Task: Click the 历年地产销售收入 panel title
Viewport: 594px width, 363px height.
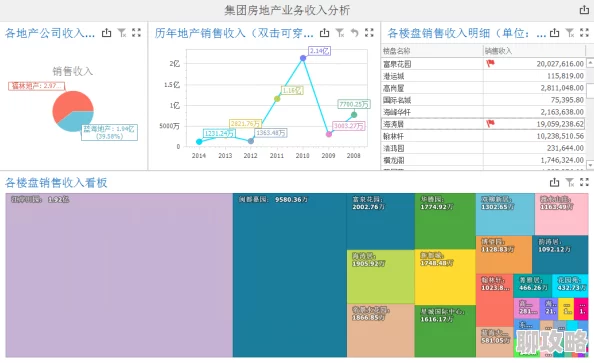Action: click(x=234, y=33)
